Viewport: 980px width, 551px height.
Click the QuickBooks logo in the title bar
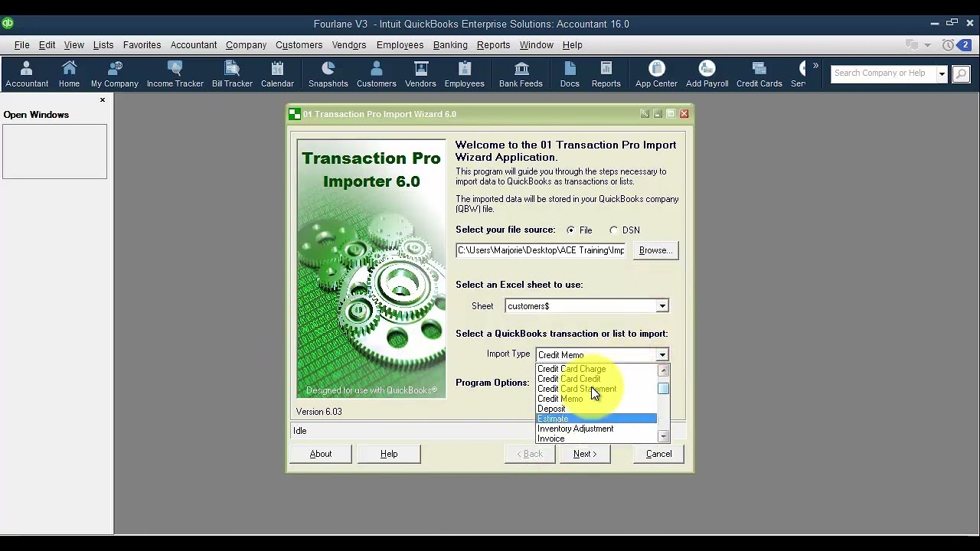point(8,24)
